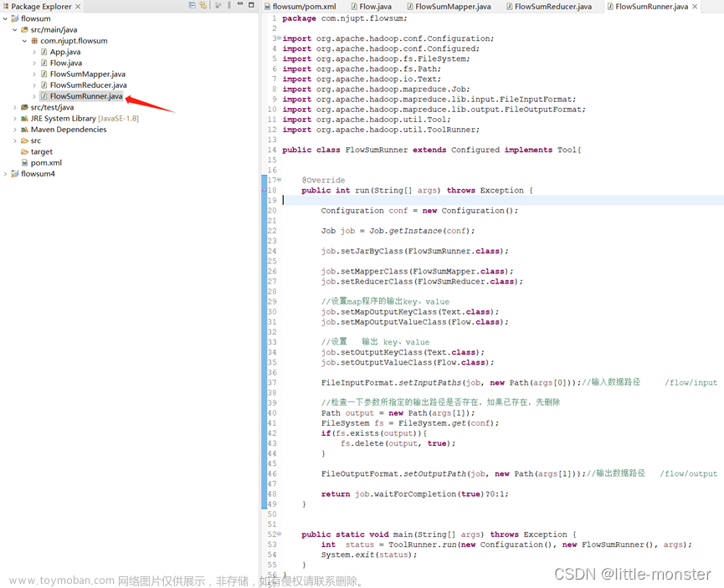
Task: Click the flowsum4 project icon
Action: tap(15, 173)
